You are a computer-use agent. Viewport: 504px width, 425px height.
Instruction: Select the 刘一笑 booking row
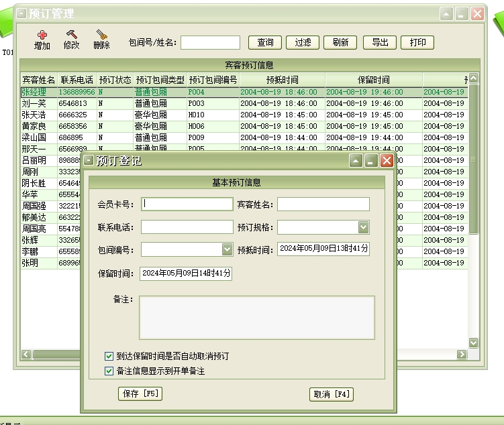34,104
